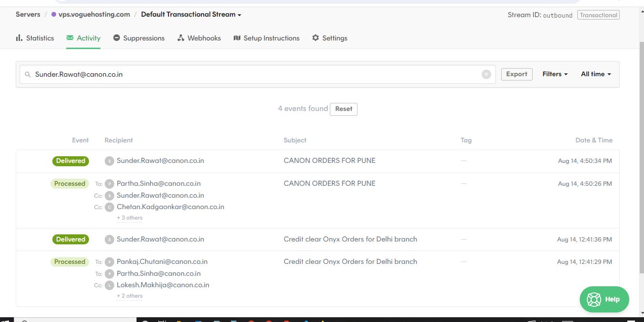This screenshot has height=322, width=644.
Task: Click the Event column header
Action: click(x=80, y=141)
